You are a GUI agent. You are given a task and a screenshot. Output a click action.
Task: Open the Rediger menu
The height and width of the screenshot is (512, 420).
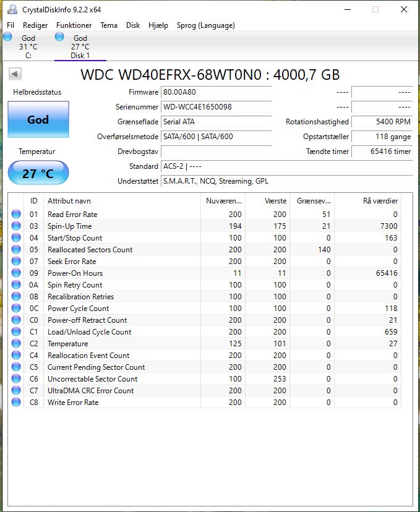coord(35,25)
